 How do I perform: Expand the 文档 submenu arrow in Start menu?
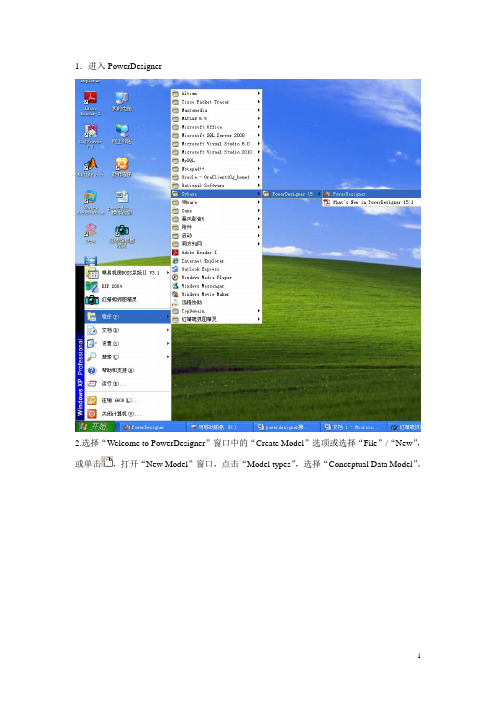[168, 330]
